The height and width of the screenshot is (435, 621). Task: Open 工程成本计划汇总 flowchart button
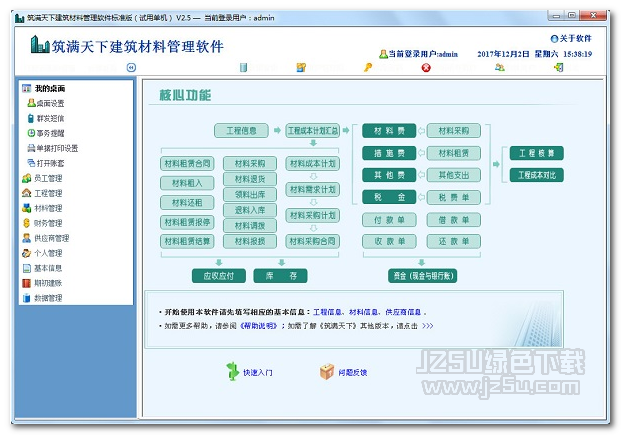pyautogui.click(x=312, y=131)
